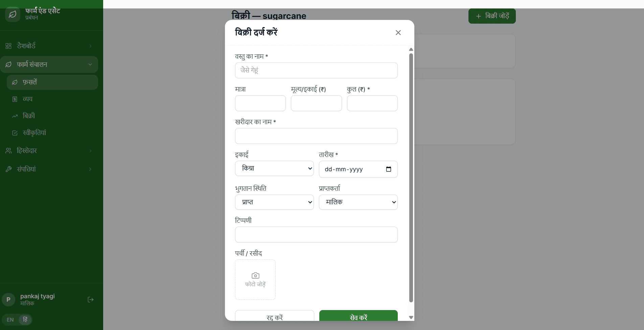Focus the वस्तु का नाम input field
This screenshot has height=330, width=644.
316,71
